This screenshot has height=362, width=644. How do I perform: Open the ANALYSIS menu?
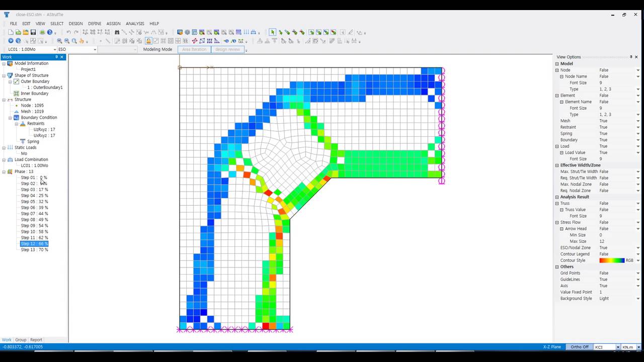(135, 24)
